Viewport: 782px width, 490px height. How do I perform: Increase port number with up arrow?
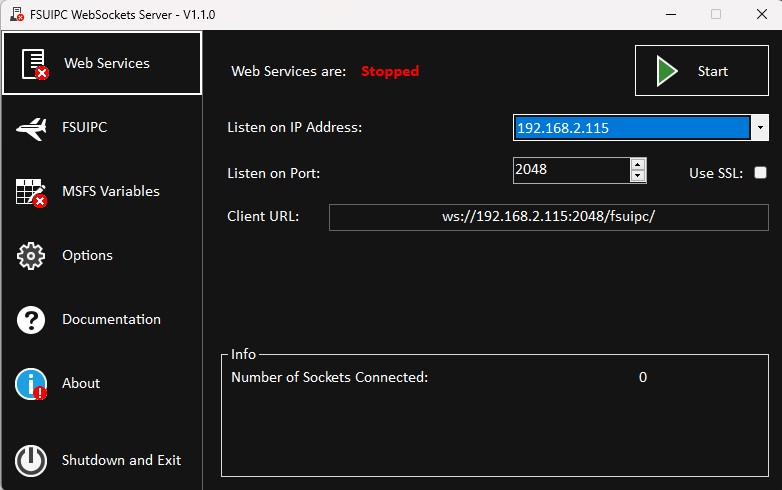tap(638, 164)
